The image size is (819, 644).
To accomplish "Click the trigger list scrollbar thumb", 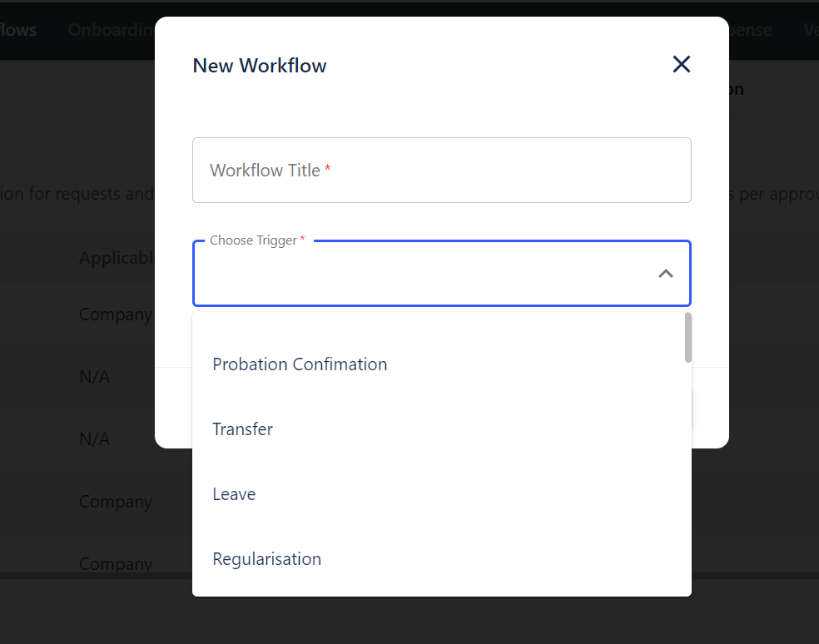I will click(x=687, y=338).
